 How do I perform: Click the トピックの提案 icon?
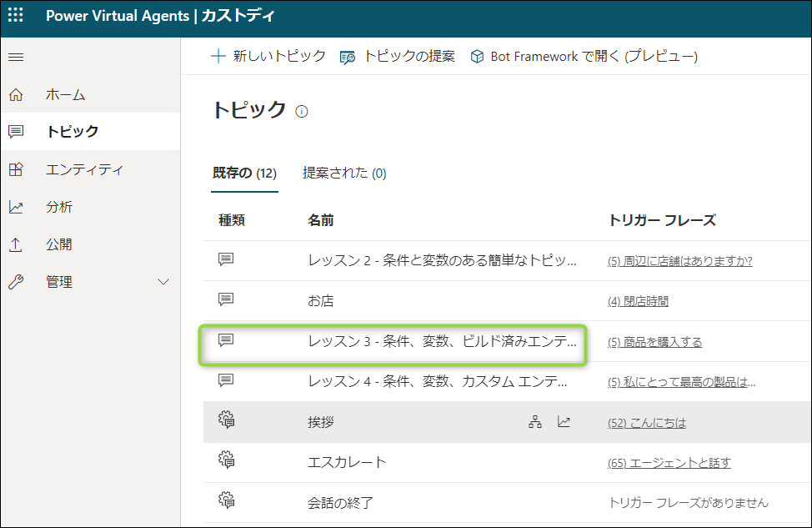tap(348, 57)
